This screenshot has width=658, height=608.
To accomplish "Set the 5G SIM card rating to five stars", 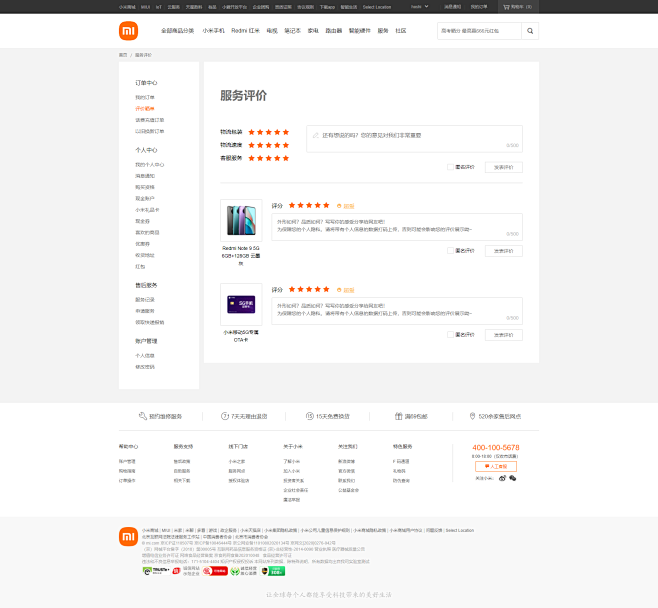I will (x=326, y=289).
